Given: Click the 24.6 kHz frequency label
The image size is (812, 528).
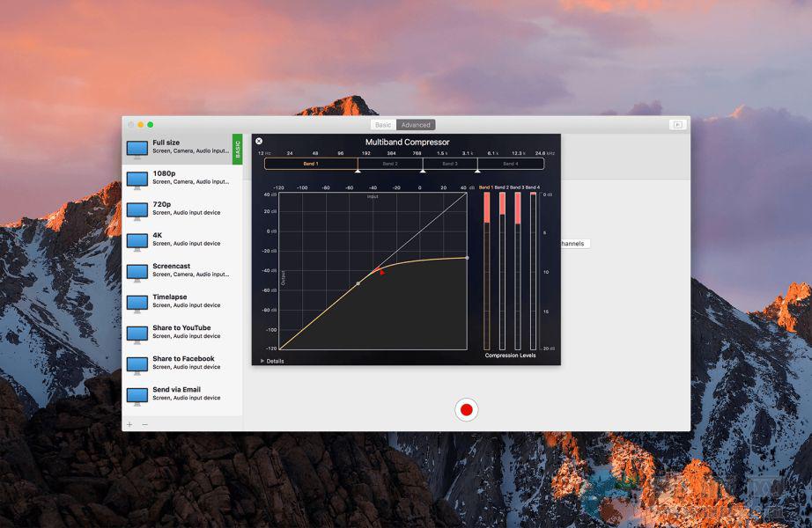Looking at the screenshot, I should click(545, 153).
